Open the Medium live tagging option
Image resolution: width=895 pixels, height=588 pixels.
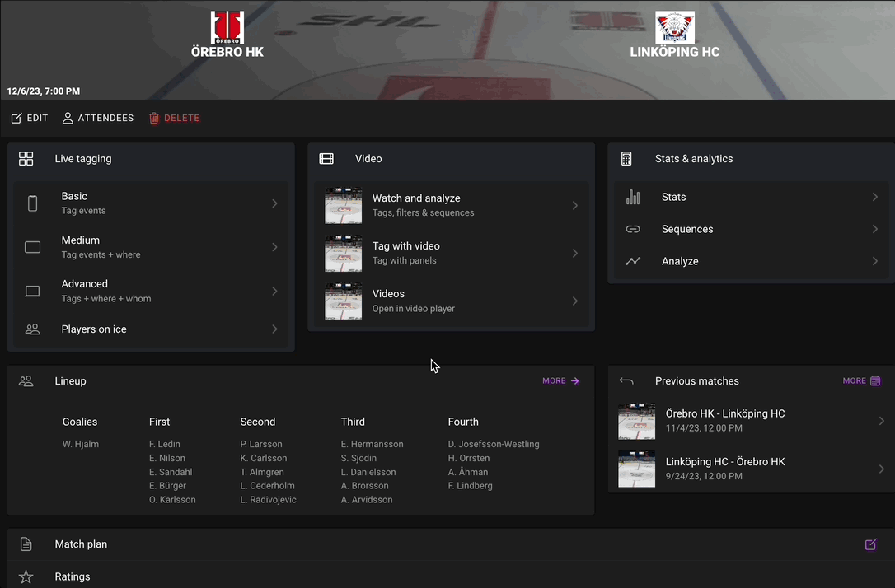pyautogui.click(x=151, y=247)
